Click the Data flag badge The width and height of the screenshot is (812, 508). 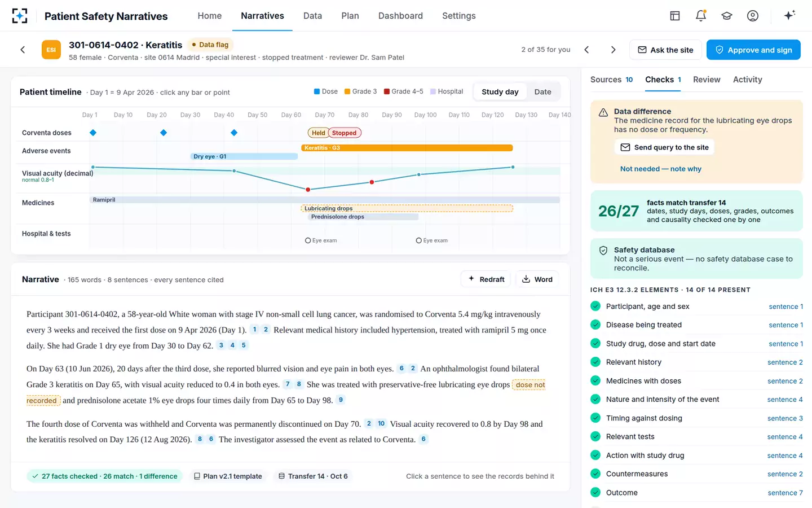tap(210, 45)
